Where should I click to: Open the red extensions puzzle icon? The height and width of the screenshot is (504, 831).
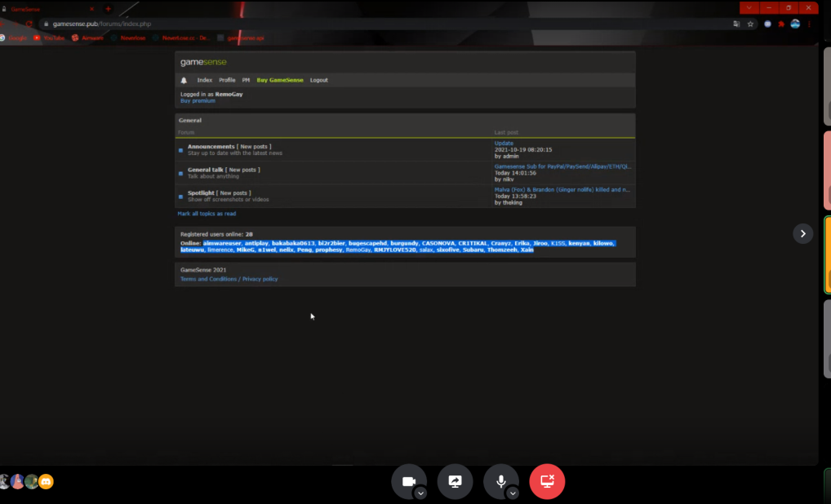click(781, 24)
